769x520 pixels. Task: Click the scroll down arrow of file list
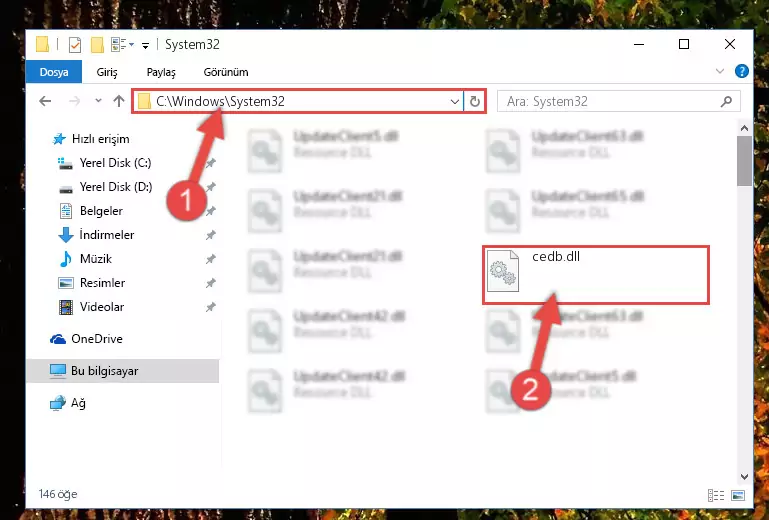(744, 477)
